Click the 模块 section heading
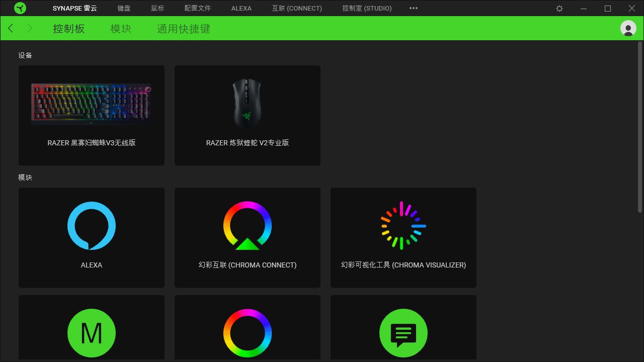 (25, 177)
